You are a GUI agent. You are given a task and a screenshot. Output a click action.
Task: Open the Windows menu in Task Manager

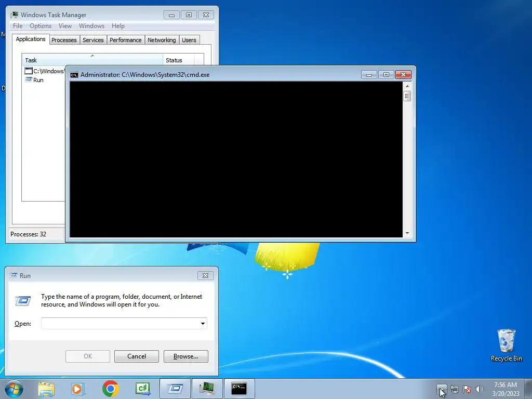91,26
